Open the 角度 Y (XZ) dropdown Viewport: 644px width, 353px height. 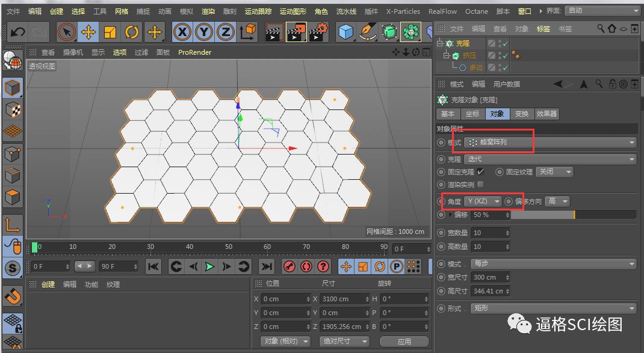483,201
